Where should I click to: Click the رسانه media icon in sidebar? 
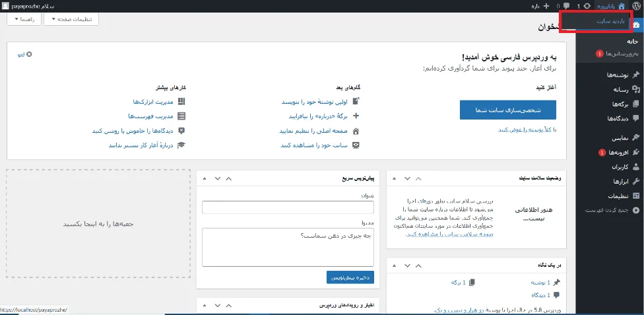[x=636, y=89]
